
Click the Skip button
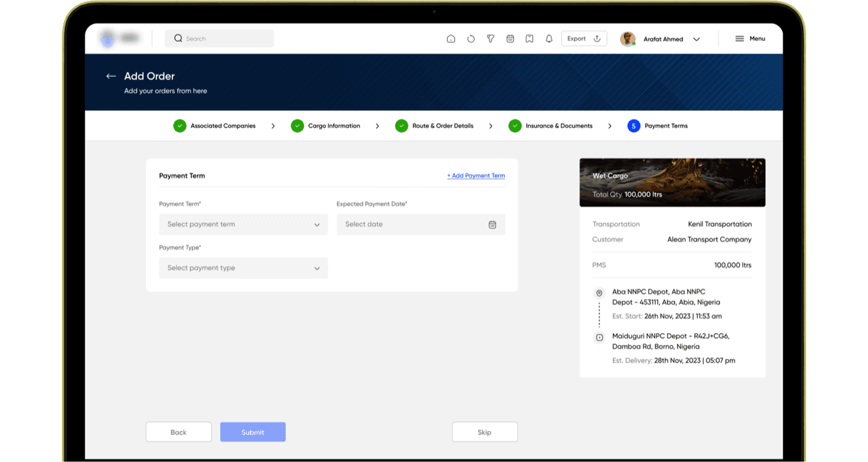click(x=485, y=432)
